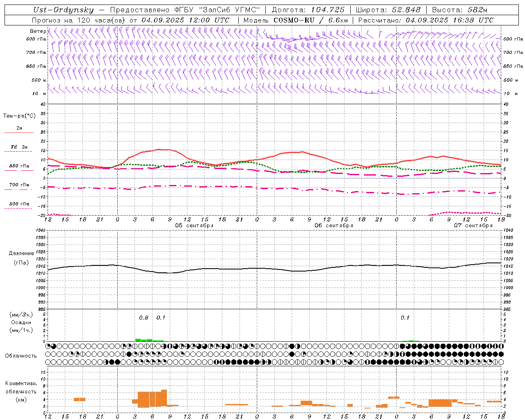
Task: Click the 0.8 precipitation amount
Action: point(144,318)
